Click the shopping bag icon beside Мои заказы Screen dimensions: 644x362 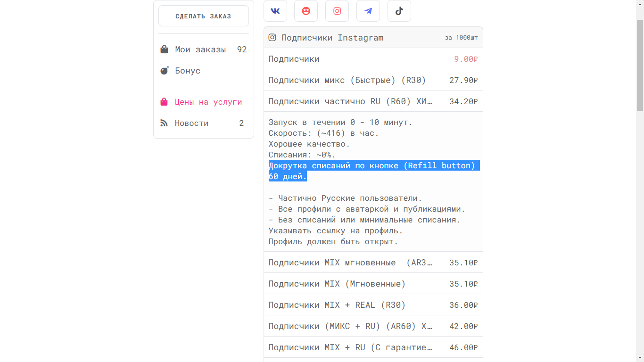(164, 49)
